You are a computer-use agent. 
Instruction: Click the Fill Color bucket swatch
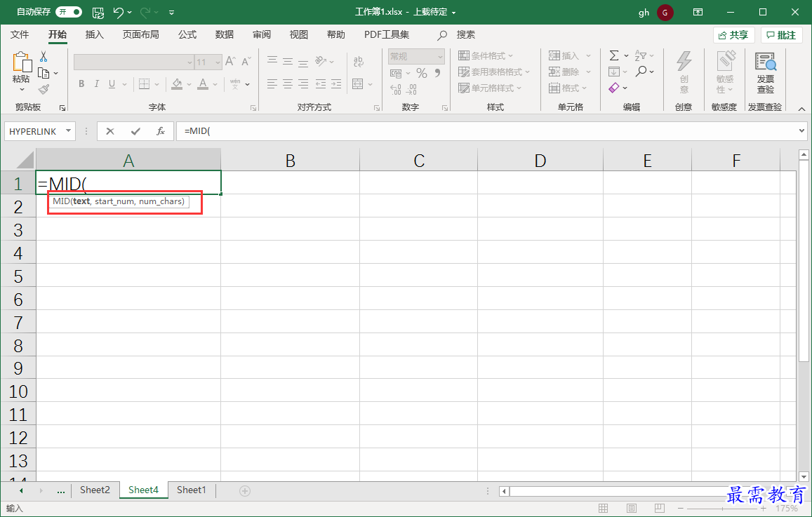pyautogui.click(x=177, y=84)
